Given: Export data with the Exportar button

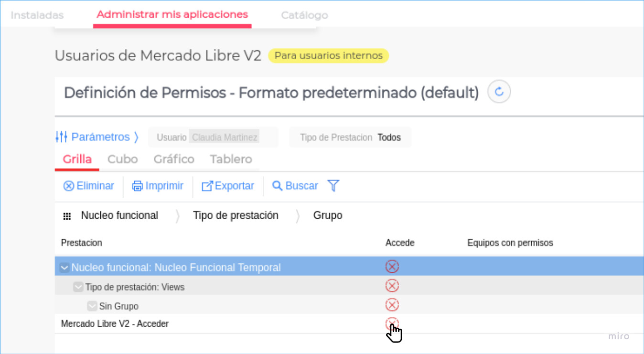Looking at the screenshot, I should (x=228, y=186).
